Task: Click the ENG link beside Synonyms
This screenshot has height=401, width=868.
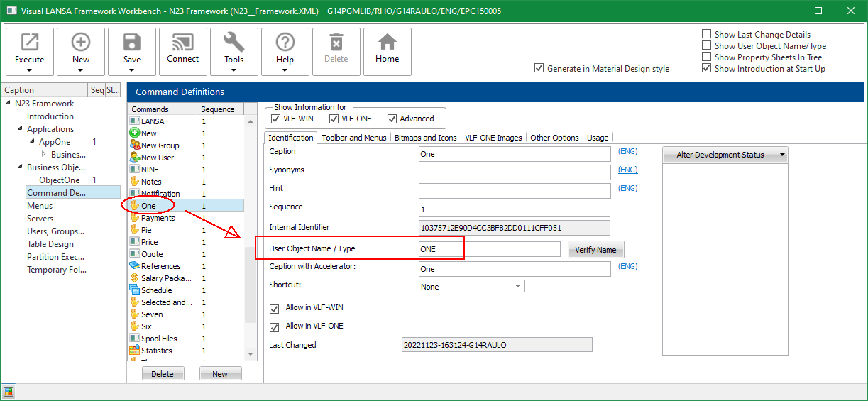Action: coord(628,170)
